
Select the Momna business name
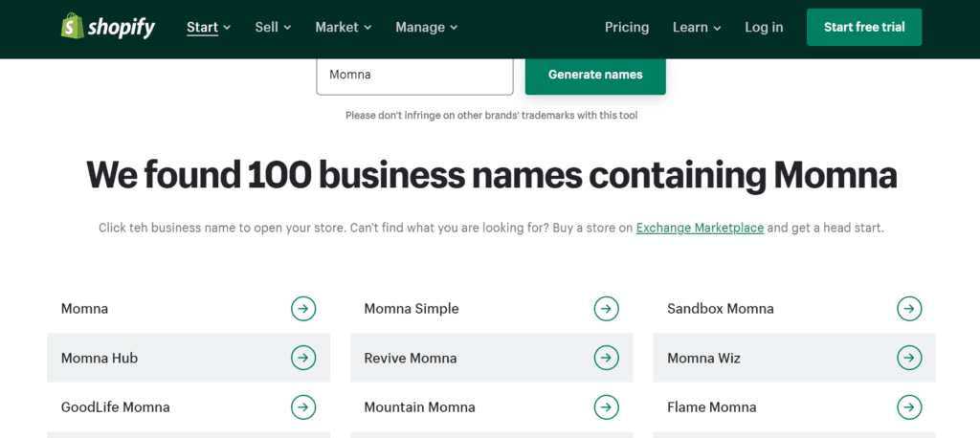point(84,308)
